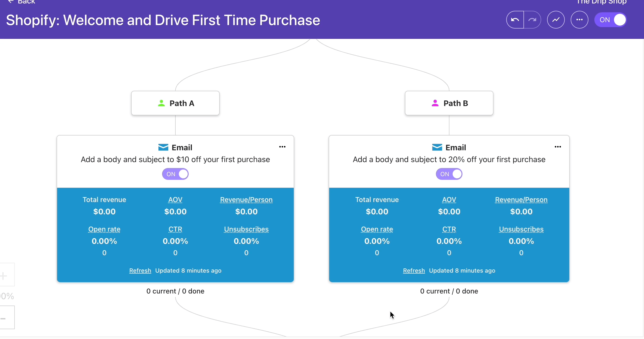Click Open rate label in Path A card
The image size is (644, 339).
pyautogui.click(x=104, y=229)
